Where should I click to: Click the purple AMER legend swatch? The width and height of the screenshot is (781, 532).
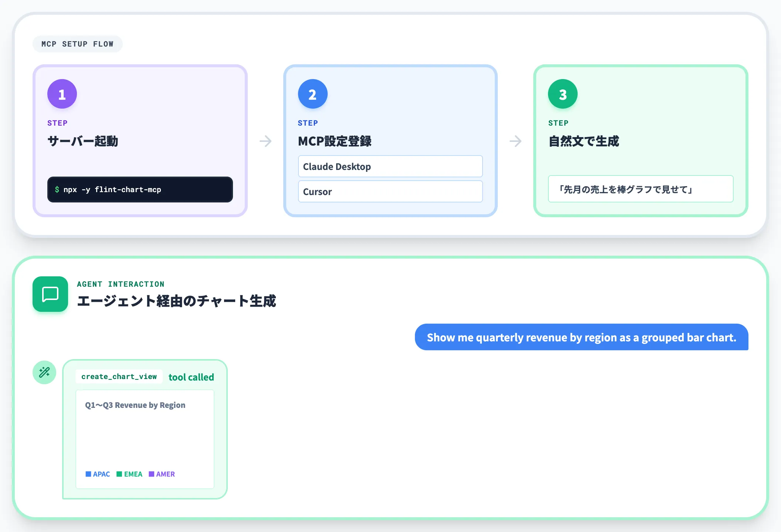tap(151, 474)
